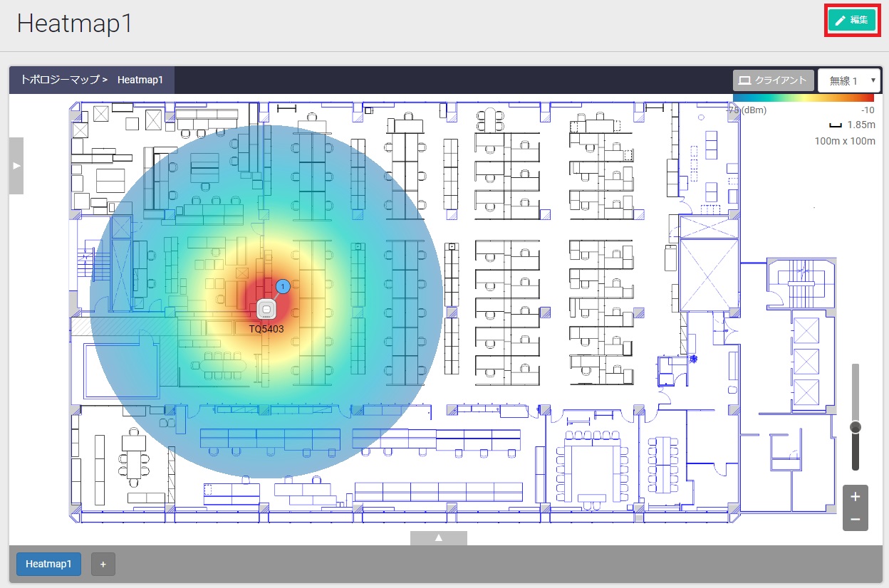
Task: Zoom in with the plus button
Action: (856, 496)
